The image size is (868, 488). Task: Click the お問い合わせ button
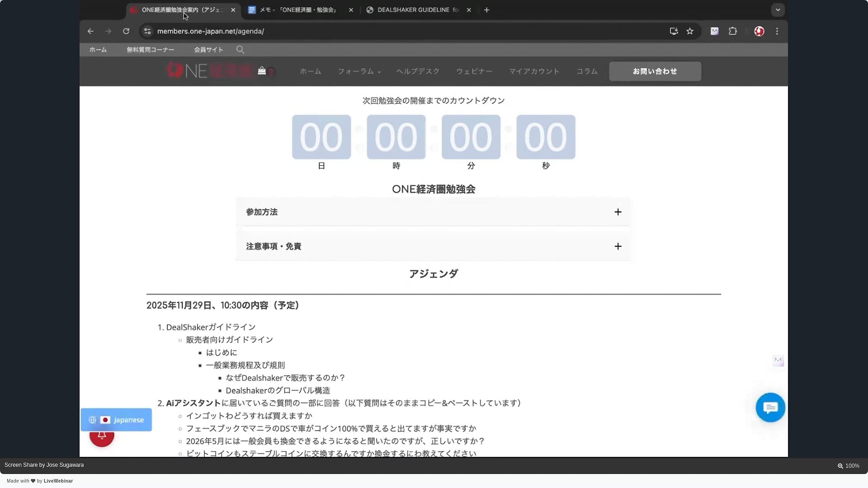pyautogui.click(x=655, y=71)
